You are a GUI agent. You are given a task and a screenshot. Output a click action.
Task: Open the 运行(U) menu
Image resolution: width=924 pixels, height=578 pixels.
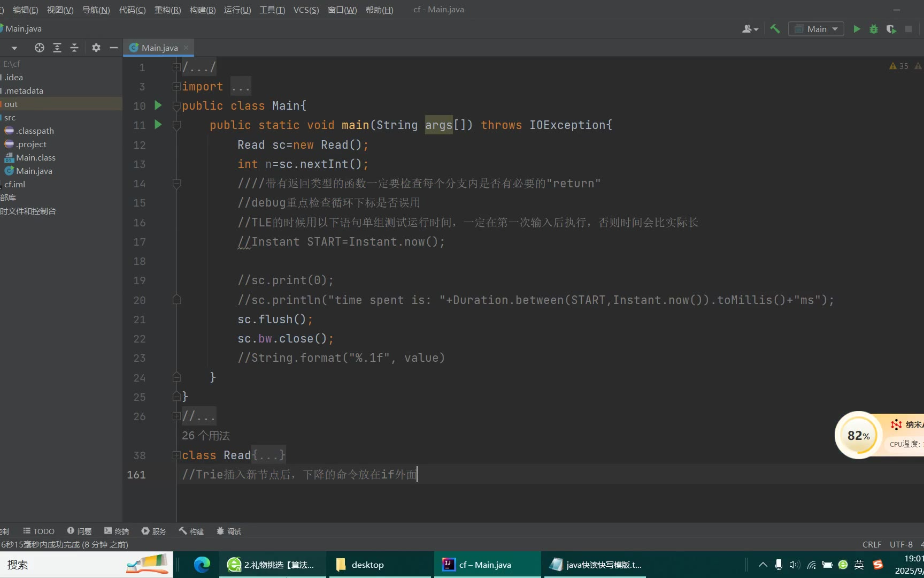pos(237,10)
